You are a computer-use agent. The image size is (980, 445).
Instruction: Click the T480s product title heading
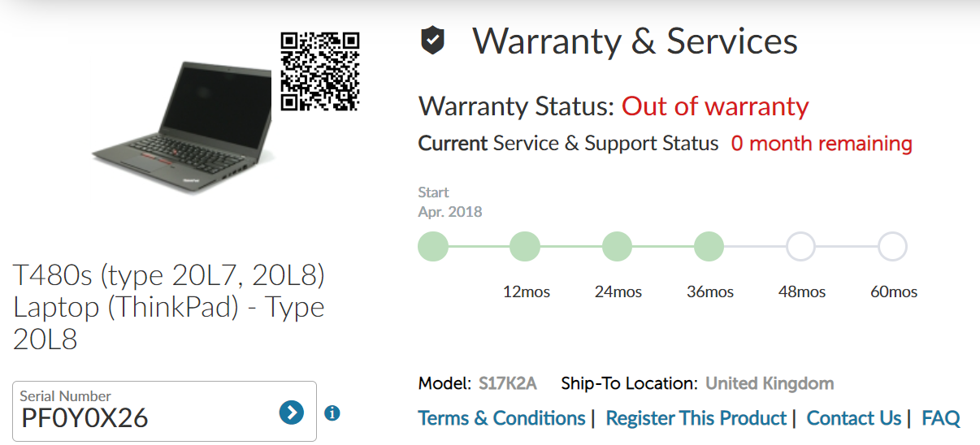tap(169, 307)
